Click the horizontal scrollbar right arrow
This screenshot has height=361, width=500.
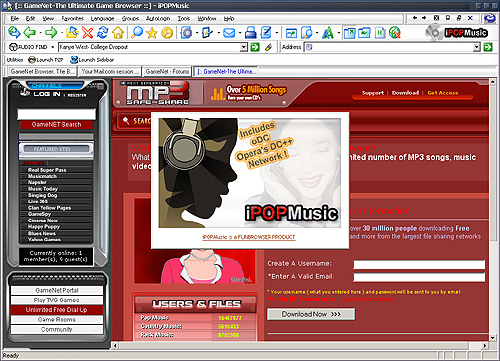pyautogui.click(x=485, y=345)
